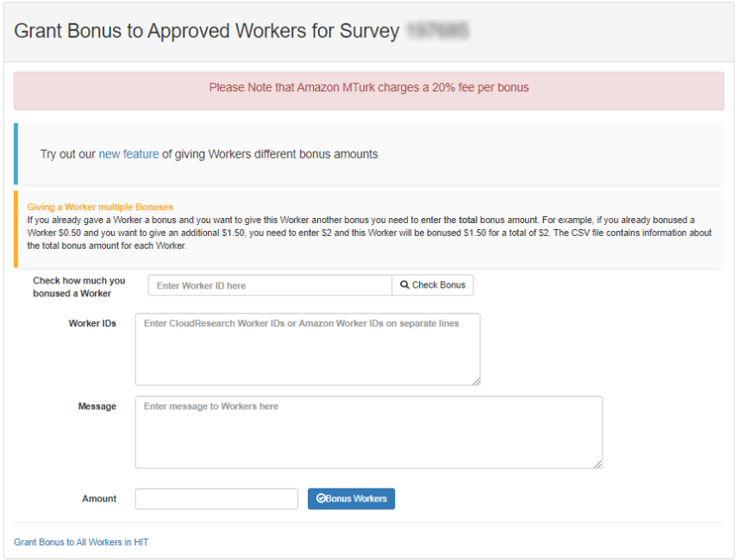Open the 'new feature' link
This screenshot has width=738, height=560.
(x=128, y=154)
